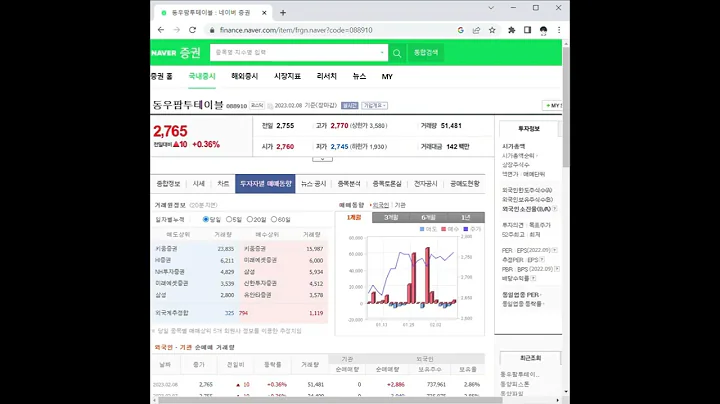Open the 국내증시 menu
720x404 pixels.
202,77
